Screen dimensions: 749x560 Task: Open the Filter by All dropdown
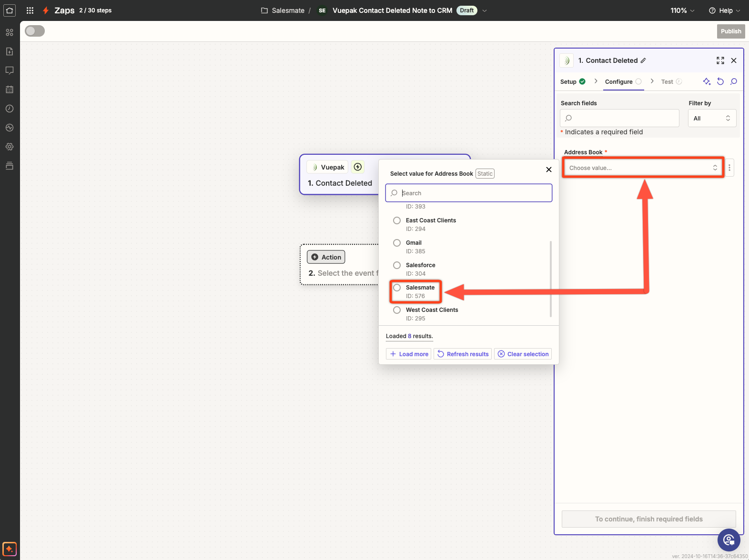click(x=712, y=118)
